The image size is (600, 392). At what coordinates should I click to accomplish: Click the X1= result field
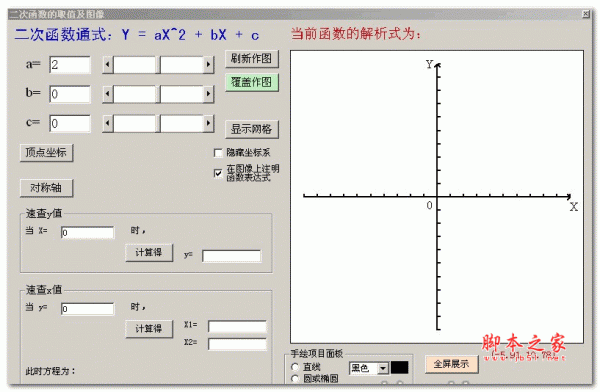point(237,327)
